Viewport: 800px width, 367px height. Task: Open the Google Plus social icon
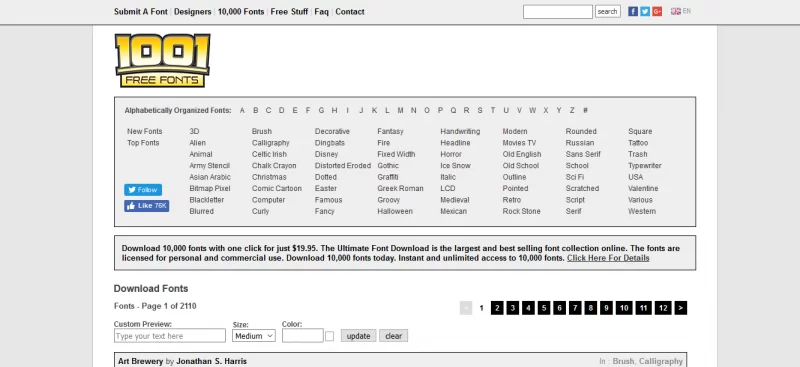coord(657,11)
